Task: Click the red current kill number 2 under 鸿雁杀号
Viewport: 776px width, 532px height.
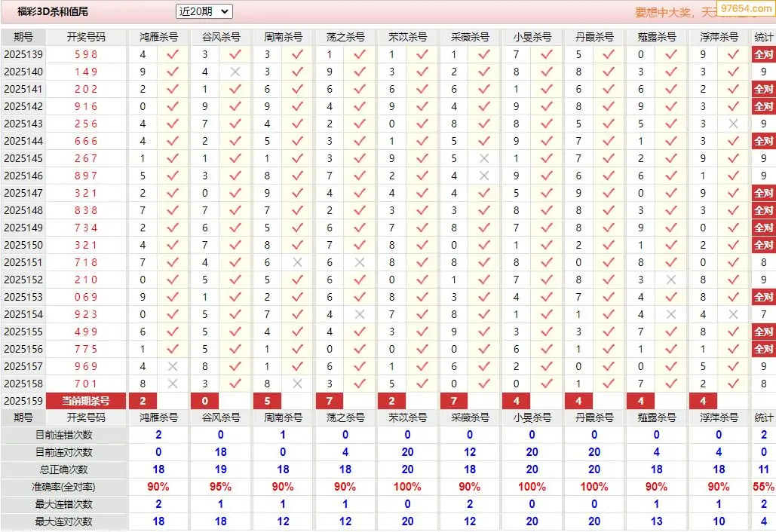Action: 143,401
